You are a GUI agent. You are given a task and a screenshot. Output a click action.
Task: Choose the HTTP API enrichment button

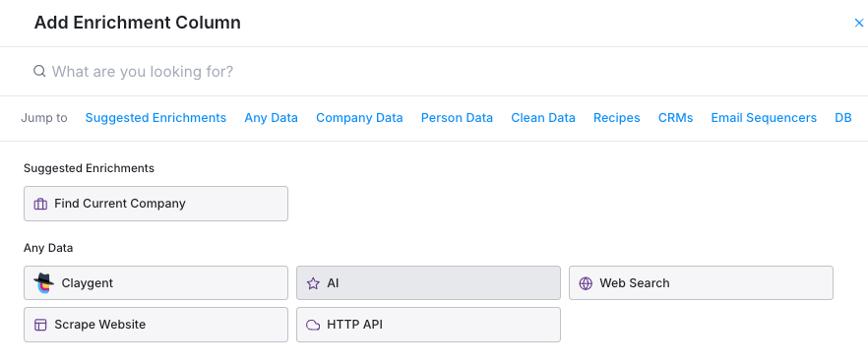coord(428,325)
